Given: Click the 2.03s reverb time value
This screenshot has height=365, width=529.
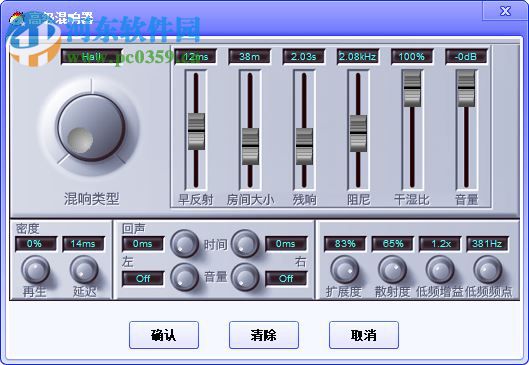Looking at the screenshot, I should coord(304,56).
